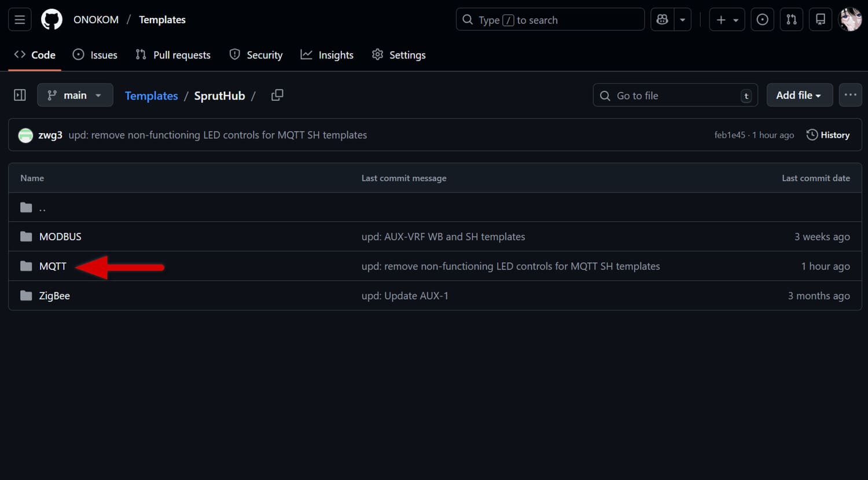Open the hamburger navigation menu
This screenshot has width=868, height=480.
tap(19, 19)
